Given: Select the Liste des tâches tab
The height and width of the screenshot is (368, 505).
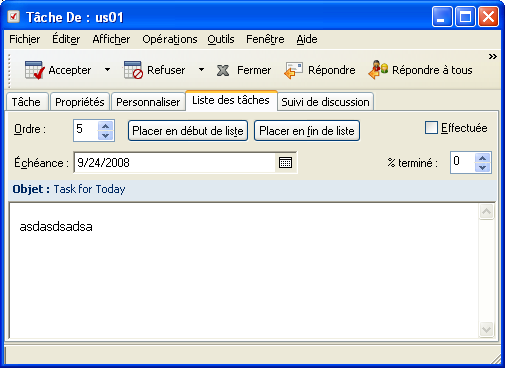Looking at the screenshot, I should click(231, 100).
